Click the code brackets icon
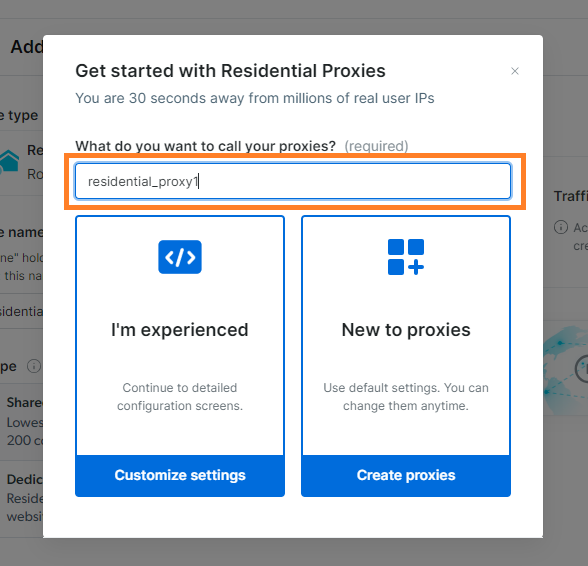Image resolution: width=588 pixels, height=566 pixels. tap(180, 257)
